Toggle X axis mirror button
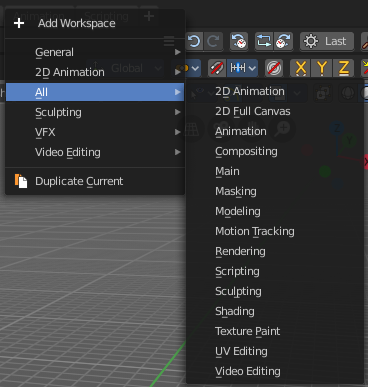This screenshot has width=368, height=387. pos(300,68)
